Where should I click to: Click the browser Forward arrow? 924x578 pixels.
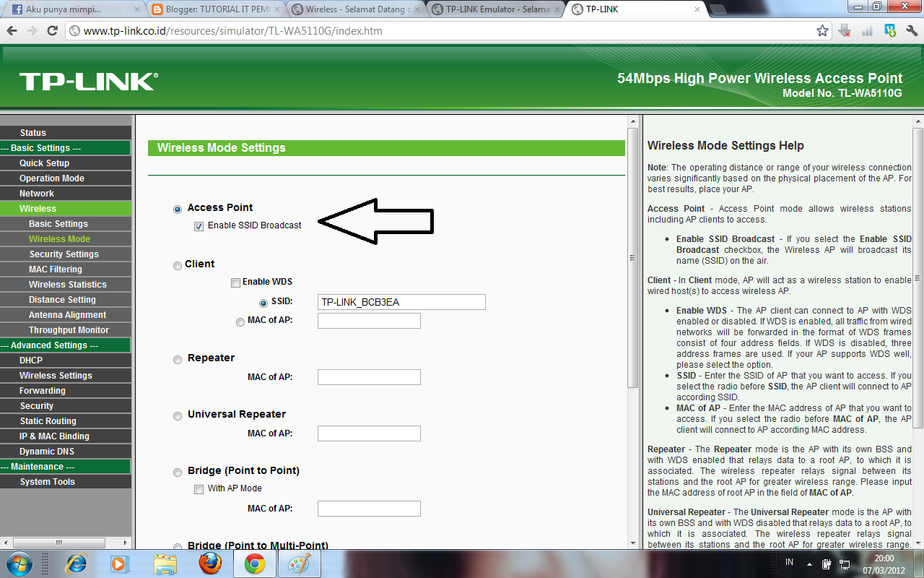(32, 31)
